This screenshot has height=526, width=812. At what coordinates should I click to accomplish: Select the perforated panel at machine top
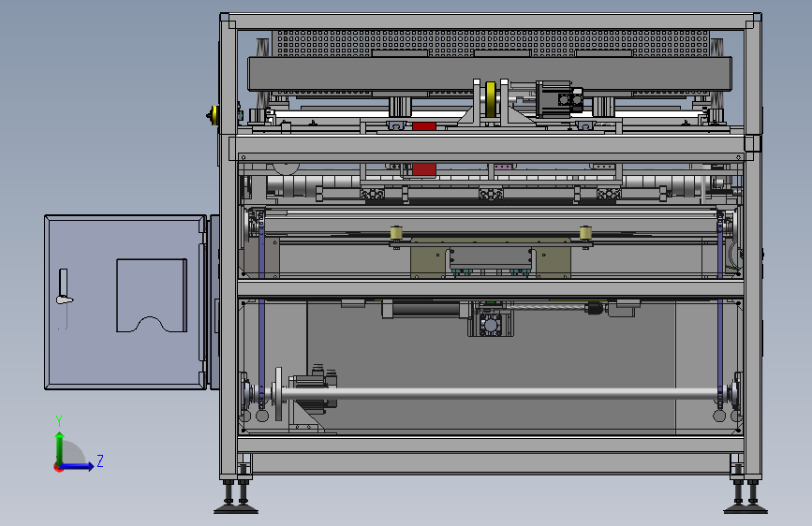pos(491,43)
